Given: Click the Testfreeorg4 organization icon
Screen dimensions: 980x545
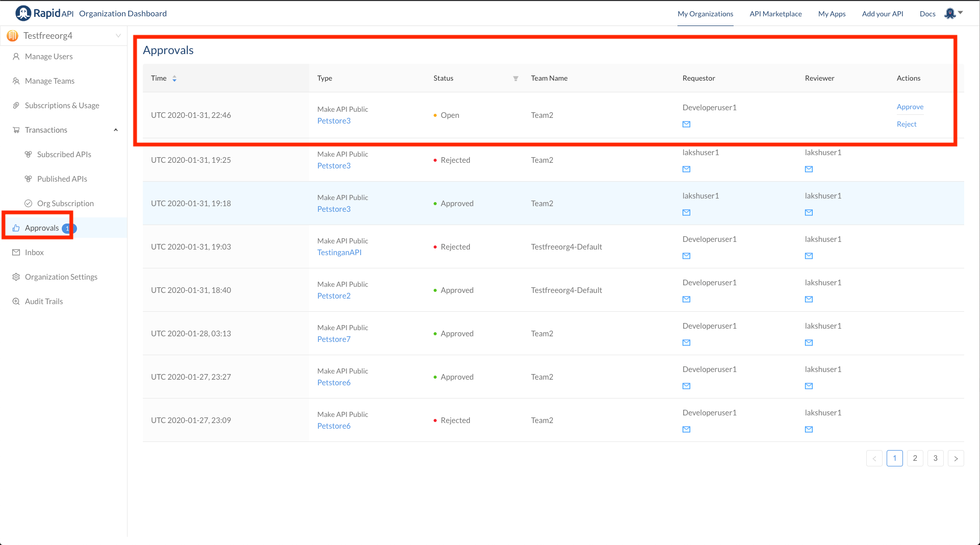Looking at the screenshot, I should 13,36.
